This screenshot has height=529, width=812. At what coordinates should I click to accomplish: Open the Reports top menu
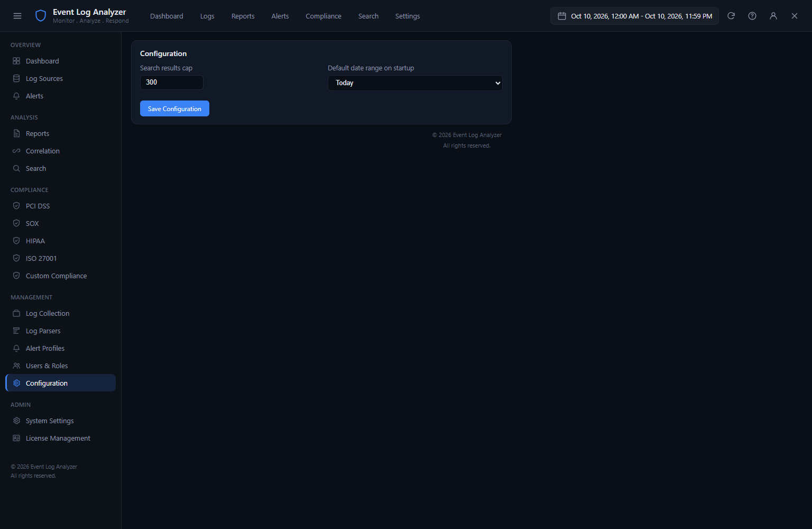pyautogui.click(x=243, y=16)
